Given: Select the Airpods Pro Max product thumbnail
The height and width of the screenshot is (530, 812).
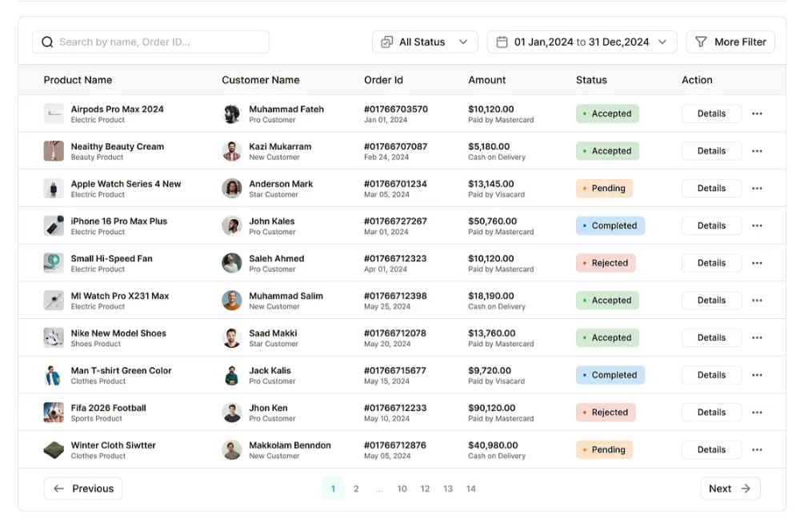Looking at the screenshot, I should [54, 114].
